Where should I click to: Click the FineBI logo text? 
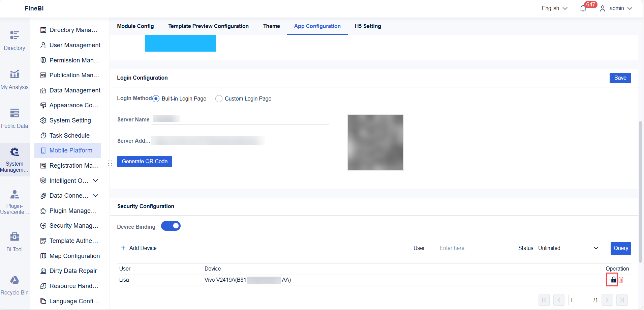click(x=34, y=8)
